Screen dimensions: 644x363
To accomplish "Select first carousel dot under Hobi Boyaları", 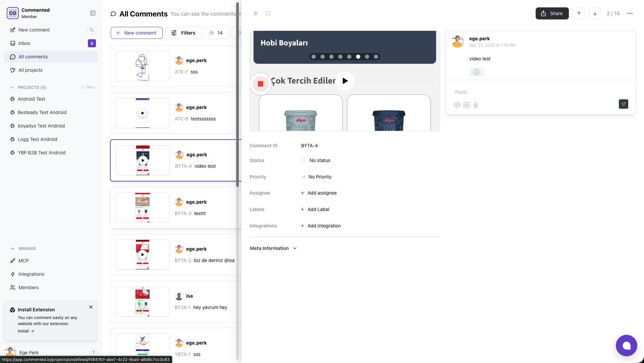I will [x=314, y=57].
